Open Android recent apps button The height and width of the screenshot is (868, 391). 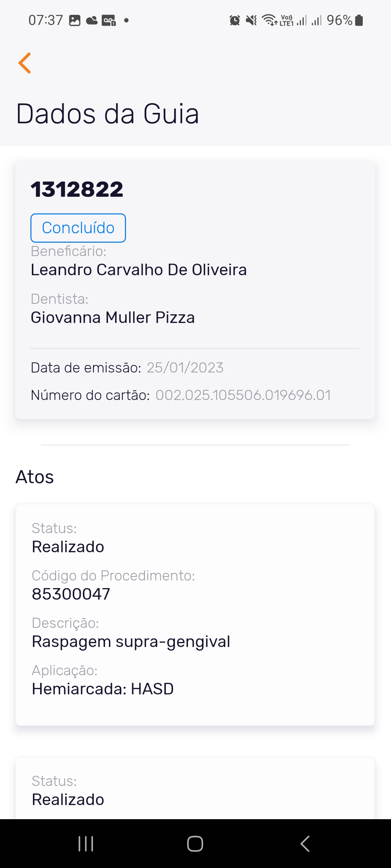(86, 844)
